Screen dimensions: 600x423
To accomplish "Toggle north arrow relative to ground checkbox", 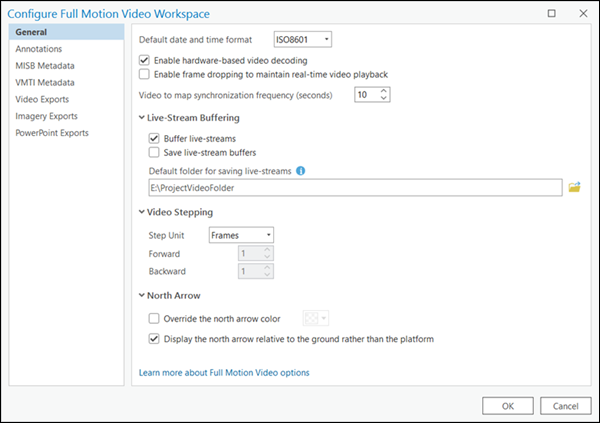I will [154, 339].
